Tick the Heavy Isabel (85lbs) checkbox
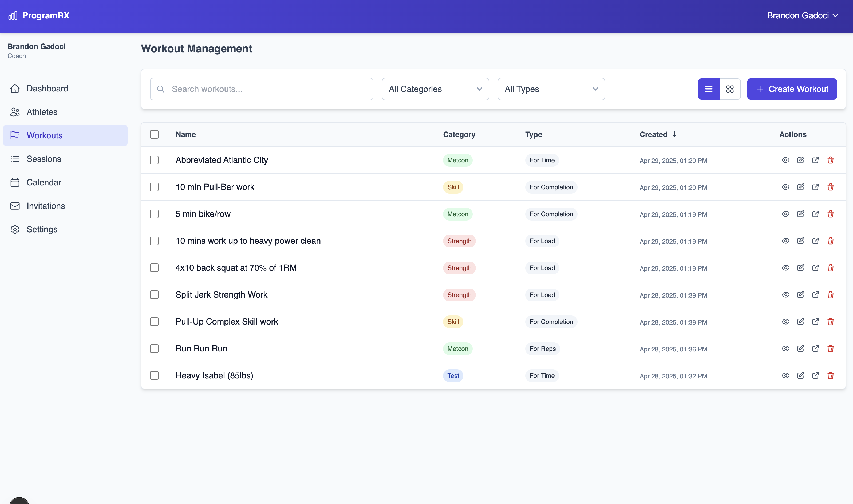 (154, 375)
